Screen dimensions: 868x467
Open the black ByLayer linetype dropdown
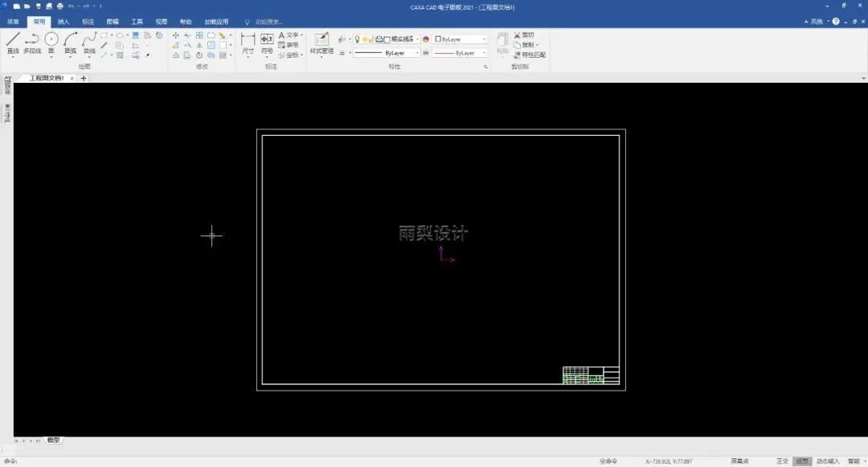387,53
